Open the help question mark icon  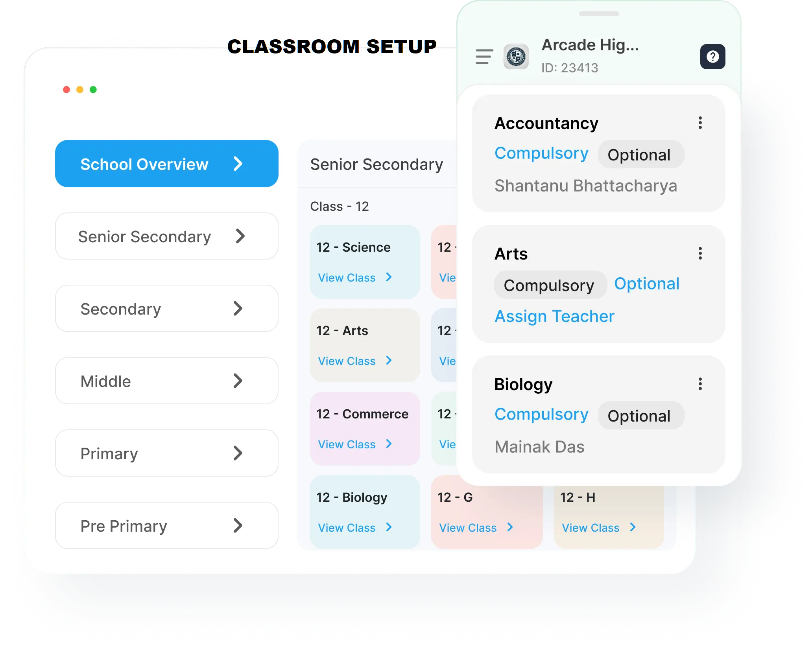pos(712,57)
